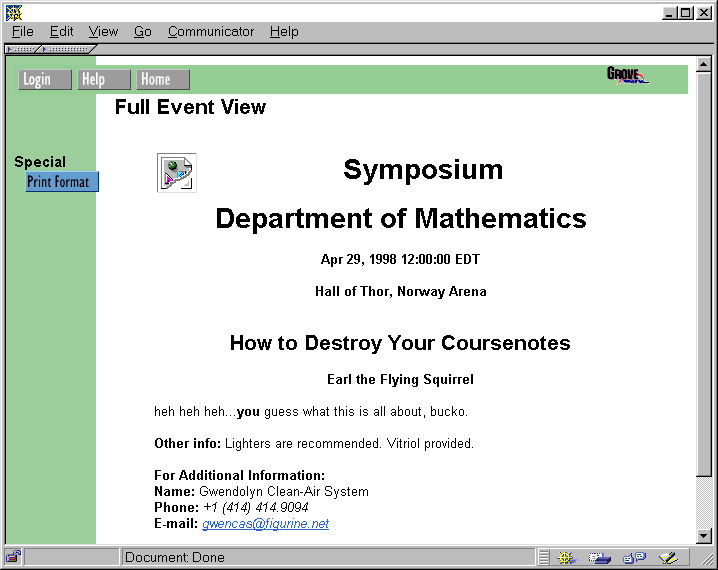The image size is (718, 570).
Task: Open Navigator from the component bar
Action: (567, 557)
